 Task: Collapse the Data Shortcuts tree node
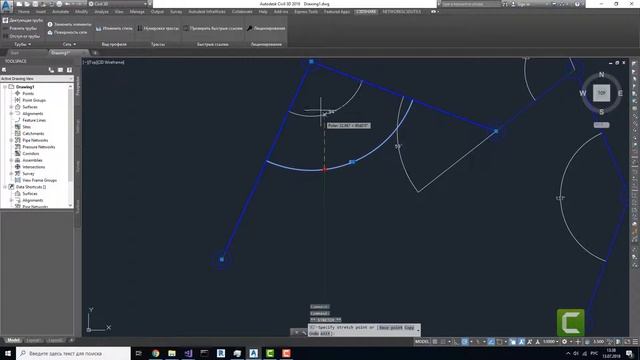5,187
